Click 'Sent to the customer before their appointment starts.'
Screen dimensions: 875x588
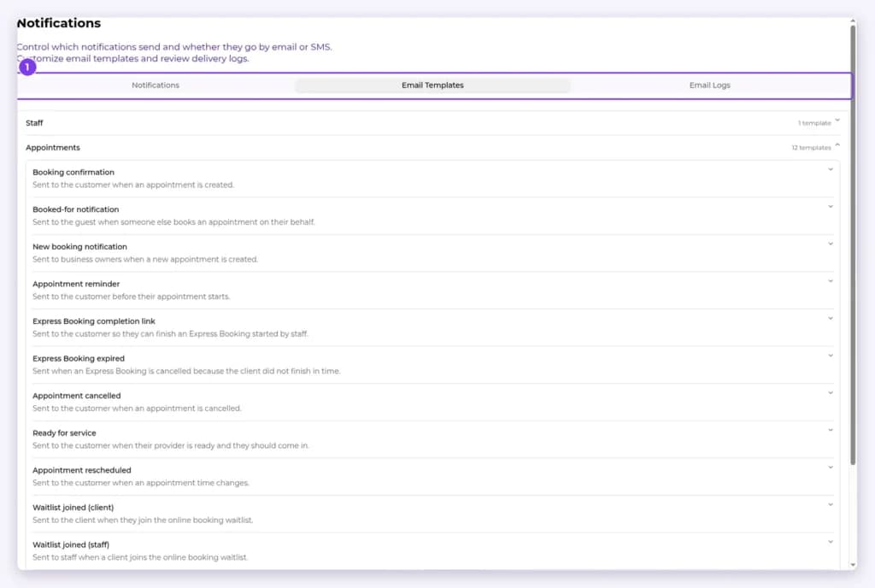click(x=131, y=297)
